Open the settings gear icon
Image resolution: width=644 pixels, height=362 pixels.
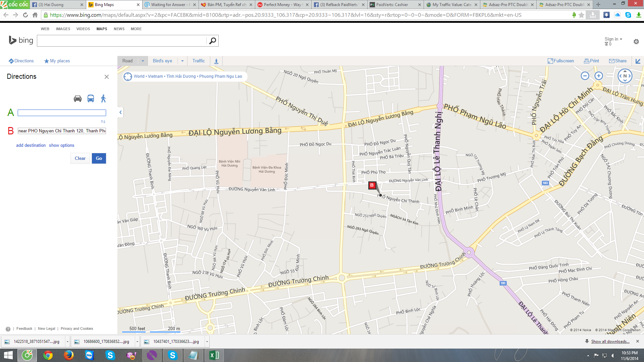point(636,42)
